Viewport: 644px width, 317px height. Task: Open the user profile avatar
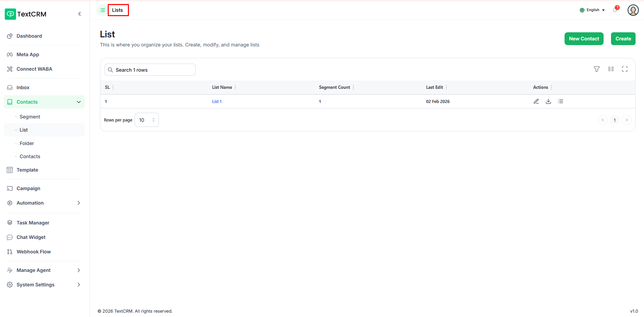633,10
